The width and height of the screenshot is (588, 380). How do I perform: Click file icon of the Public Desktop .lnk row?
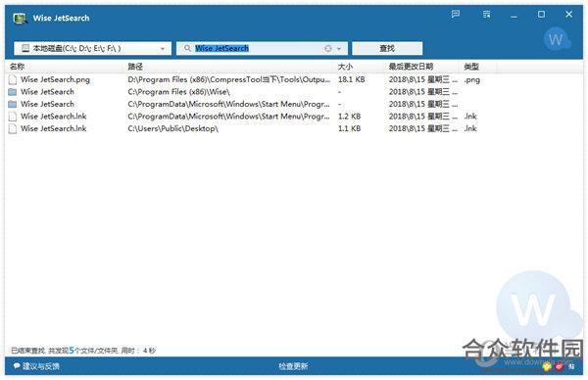(x=13, y=128)
